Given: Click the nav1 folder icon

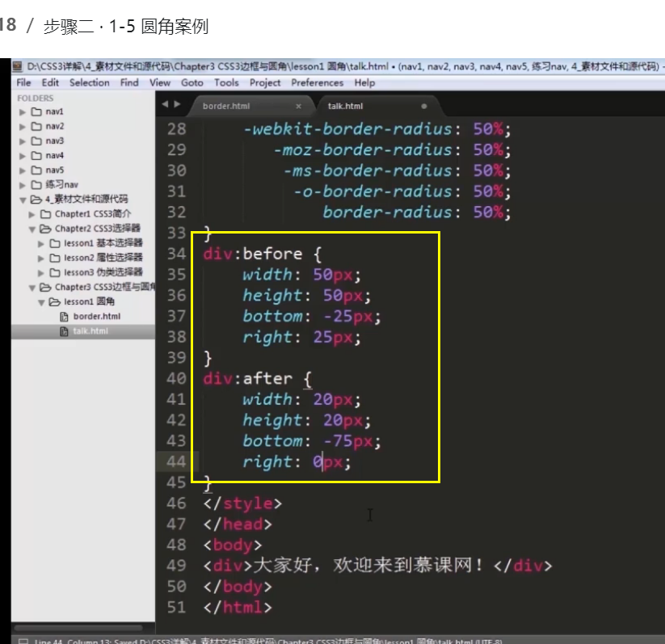Looking at the screenshot, I should 36,112.
